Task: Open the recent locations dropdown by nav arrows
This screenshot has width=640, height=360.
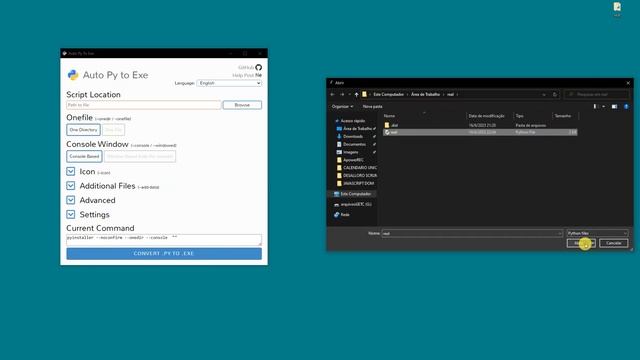Action: click(349, 94)
